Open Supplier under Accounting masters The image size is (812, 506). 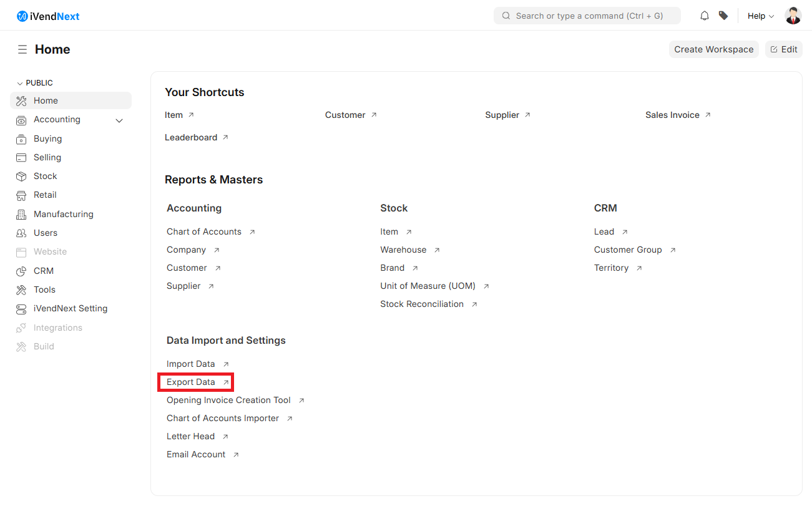(183, 286)
